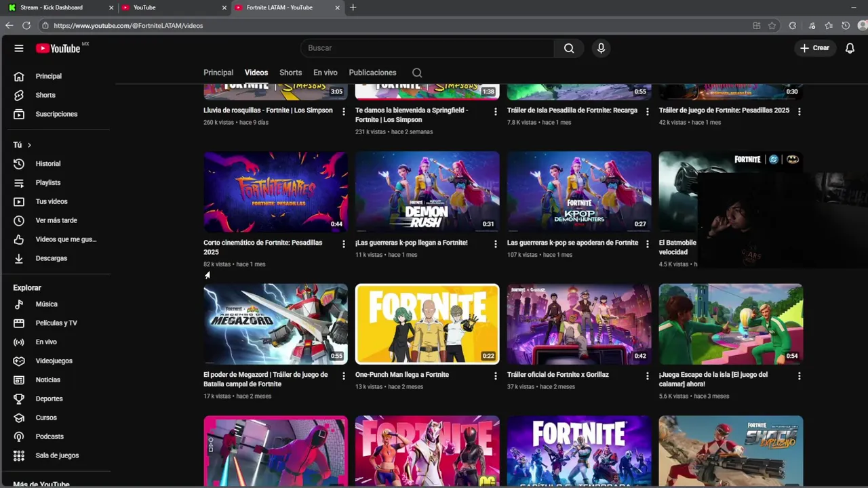
Task: Reload the page in the browser
Action: click(x=26, y=26)
